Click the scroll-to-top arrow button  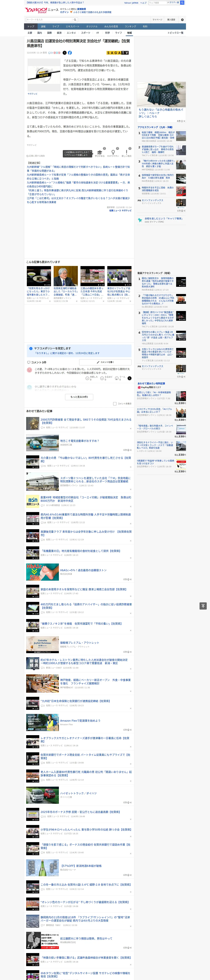pos(203,606)
